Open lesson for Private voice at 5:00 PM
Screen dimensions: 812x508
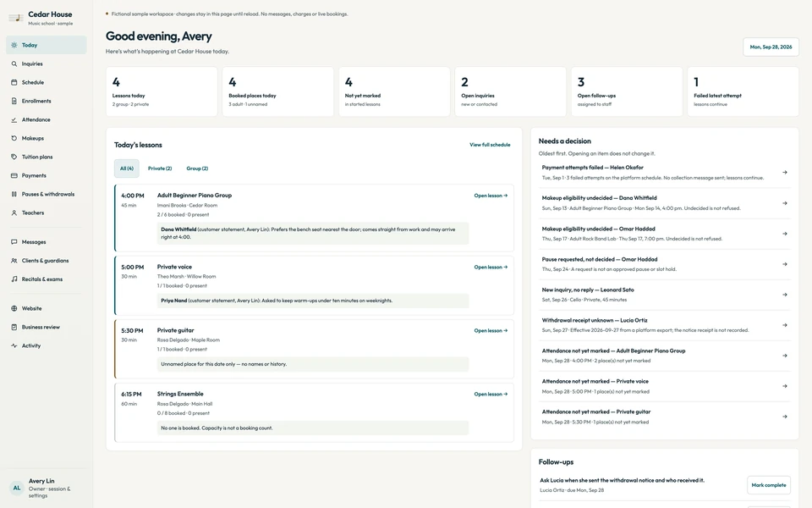pos(491,267)
